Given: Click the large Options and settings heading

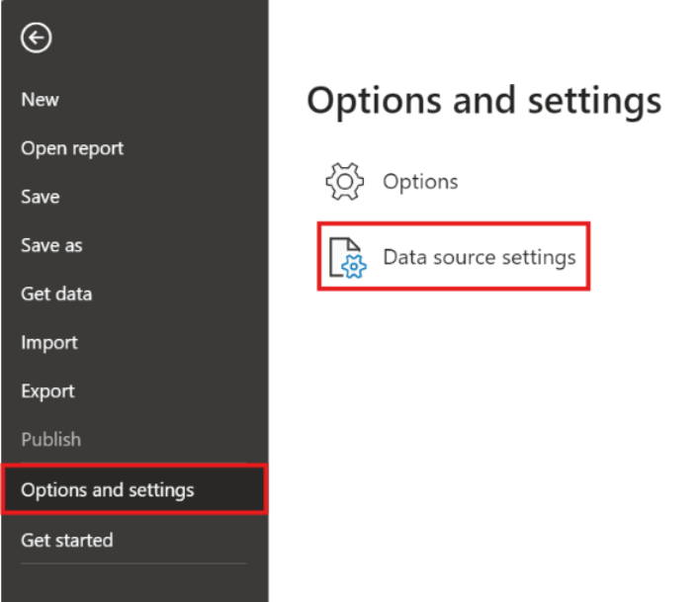Looking at the screenshot, I should [483, 102].
